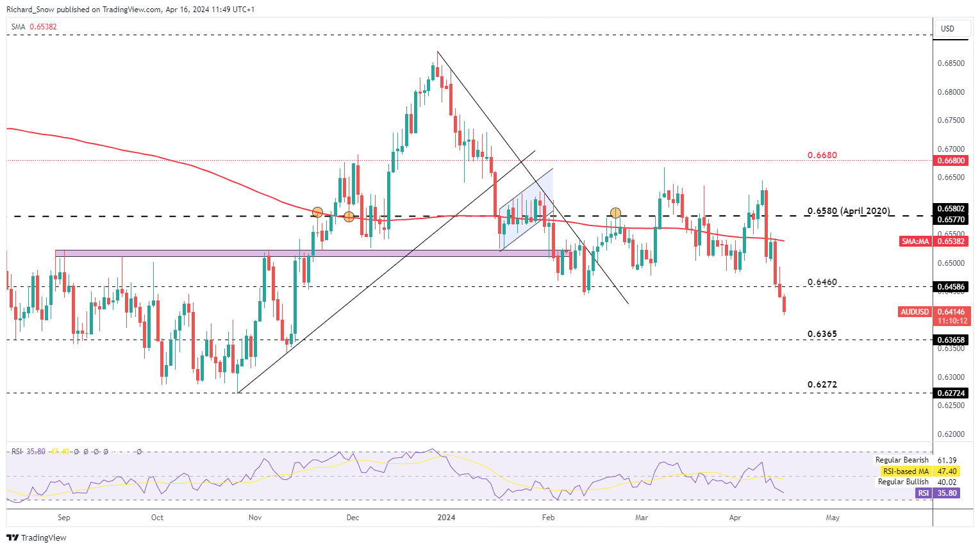
Task: Click the first orange circle marker near mid-November
Action: [x=317, y=212]
